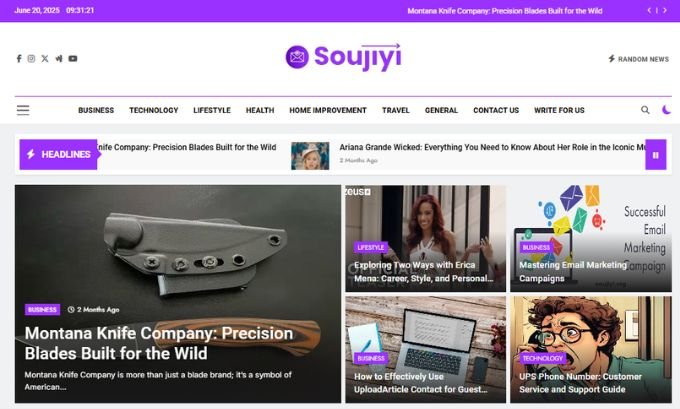Click the Random News link
This screenshot has height=409, width=680.
click(x=638, y=59)
